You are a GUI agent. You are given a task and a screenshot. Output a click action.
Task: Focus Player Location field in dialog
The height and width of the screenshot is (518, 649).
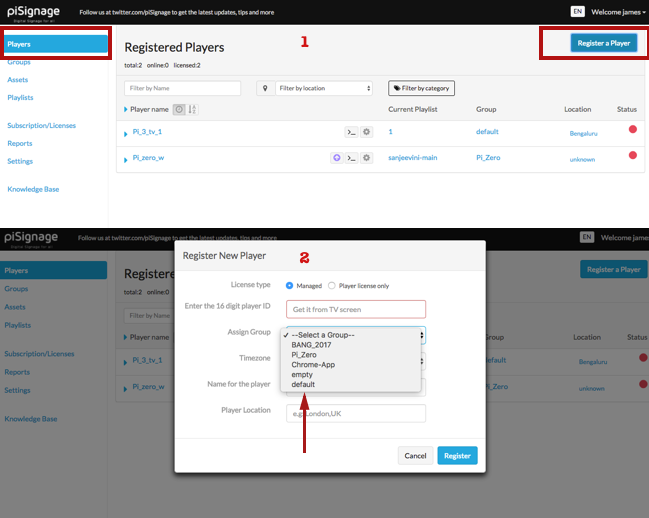pos(356,413)
